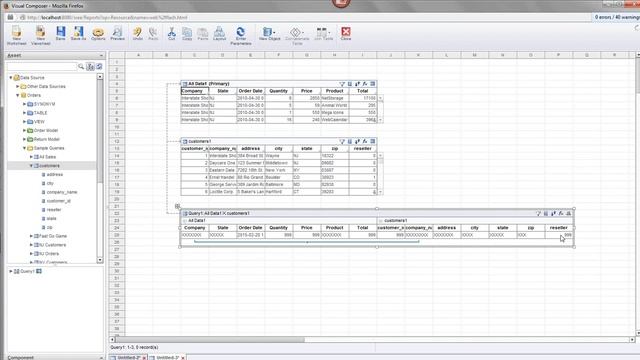Open the Layout toolbar option

pos(219,33)
